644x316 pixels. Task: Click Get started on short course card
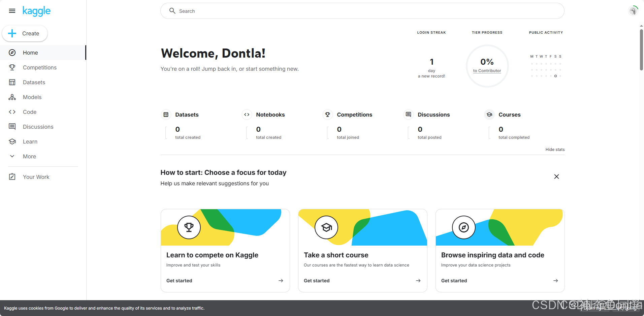[317, 281]
